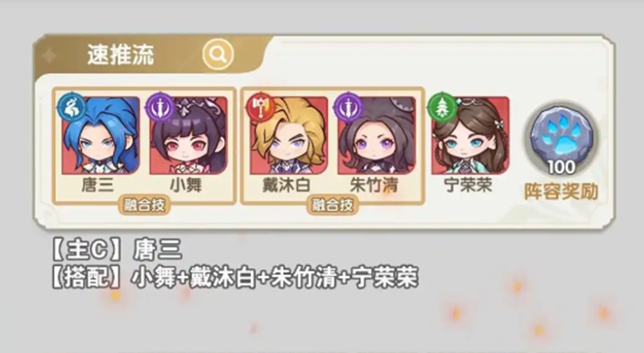Select the 小舞 hero portrait
The width and height of the screenshot is (644, 353).
point(188,135)
